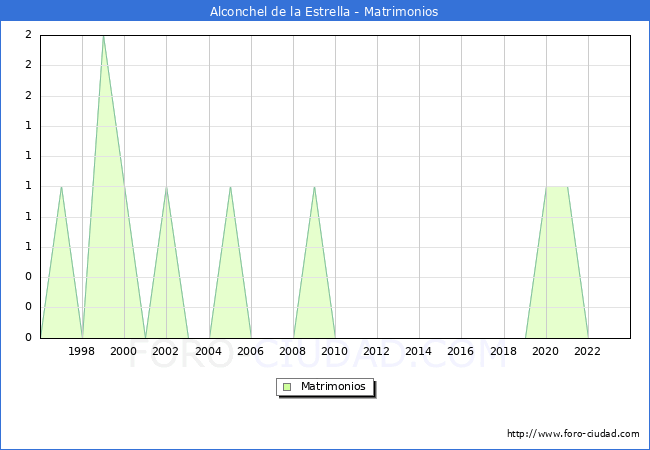Click the 2010 x-axis label
Image resolution: width=650 pixels, height=450 pixels.
click(335, 351)
